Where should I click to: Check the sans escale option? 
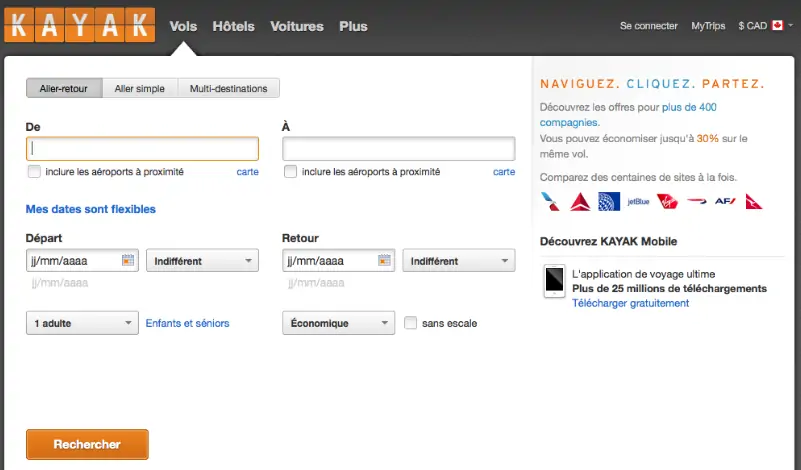[411, 323]
